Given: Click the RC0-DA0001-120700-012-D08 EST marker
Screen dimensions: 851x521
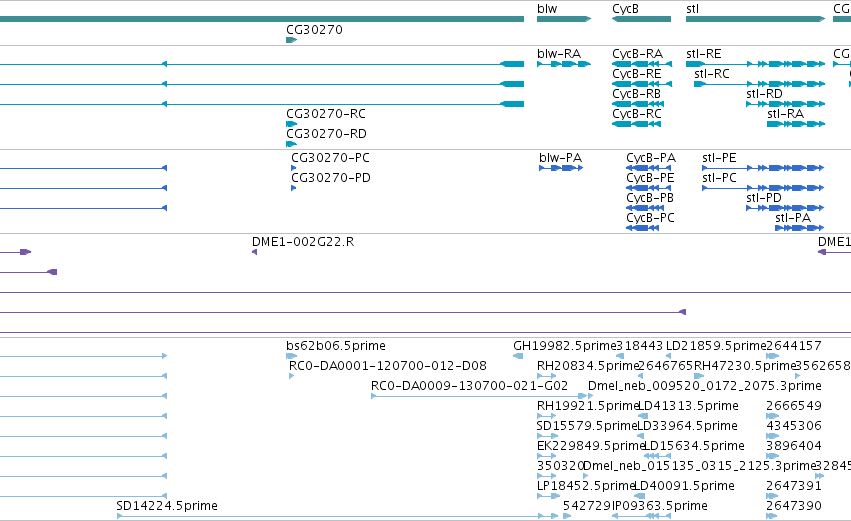Looking at the screenshot, I should tap(291, 376).
